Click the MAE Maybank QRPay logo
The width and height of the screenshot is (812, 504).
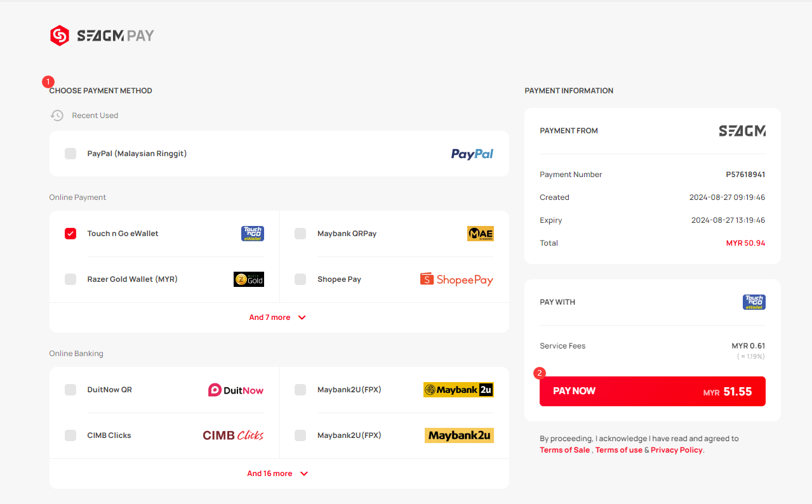(481, 234)
